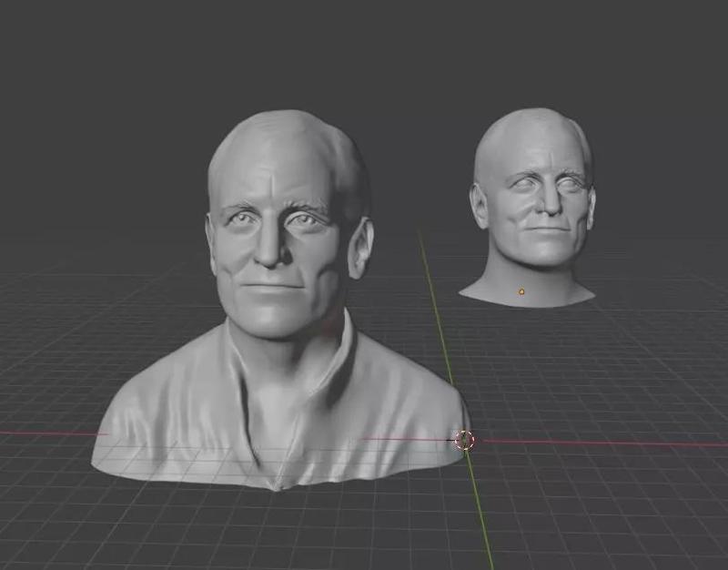Click the orange origin dot below the right head
728x570 pixels.
[x=521, y=290]
